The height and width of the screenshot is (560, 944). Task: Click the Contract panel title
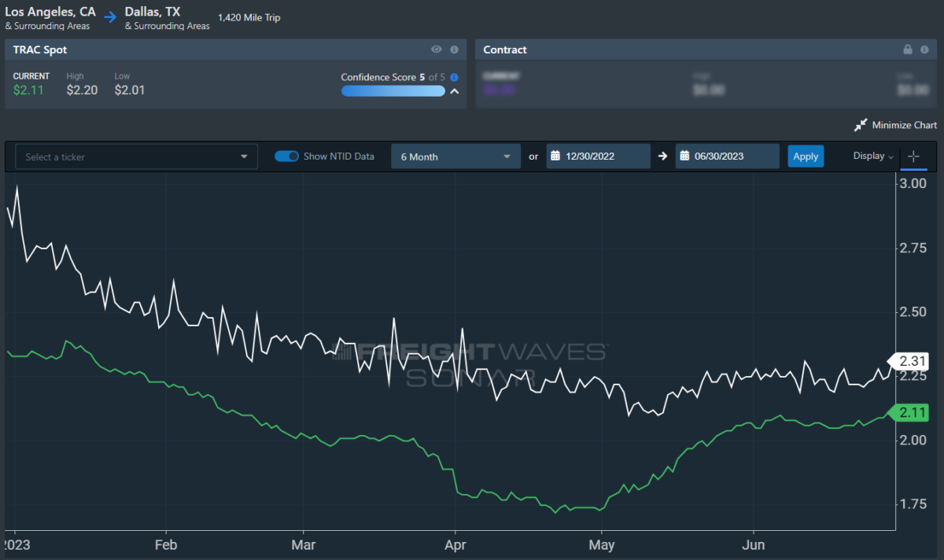[x=505, y=50]
